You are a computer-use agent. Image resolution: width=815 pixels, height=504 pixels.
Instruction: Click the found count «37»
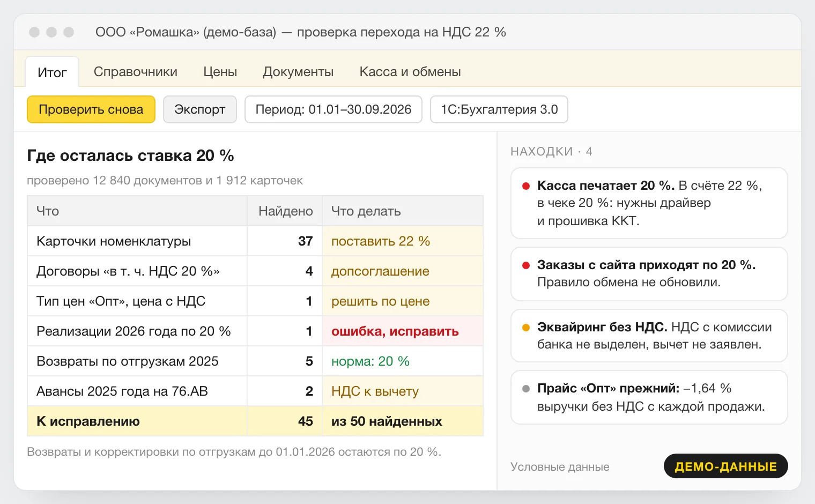pos(306,241)
